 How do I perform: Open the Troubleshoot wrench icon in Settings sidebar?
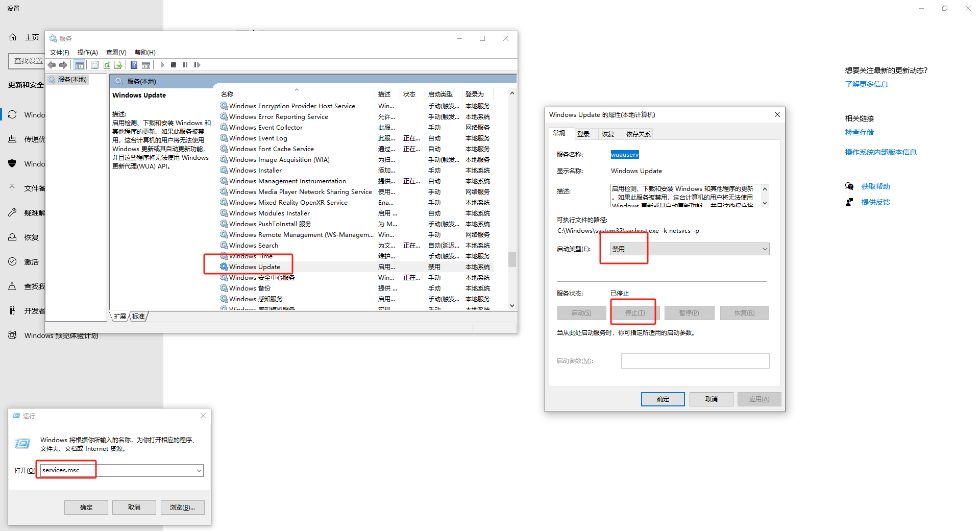point(13,213)
